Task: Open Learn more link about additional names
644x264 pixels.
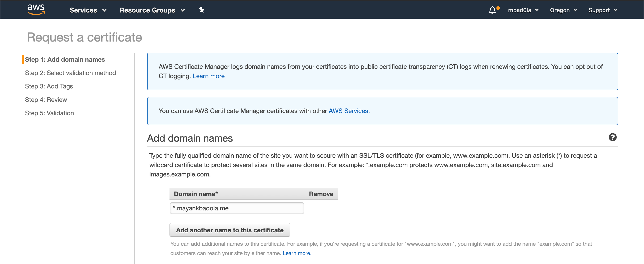Action: pos(297,253)
